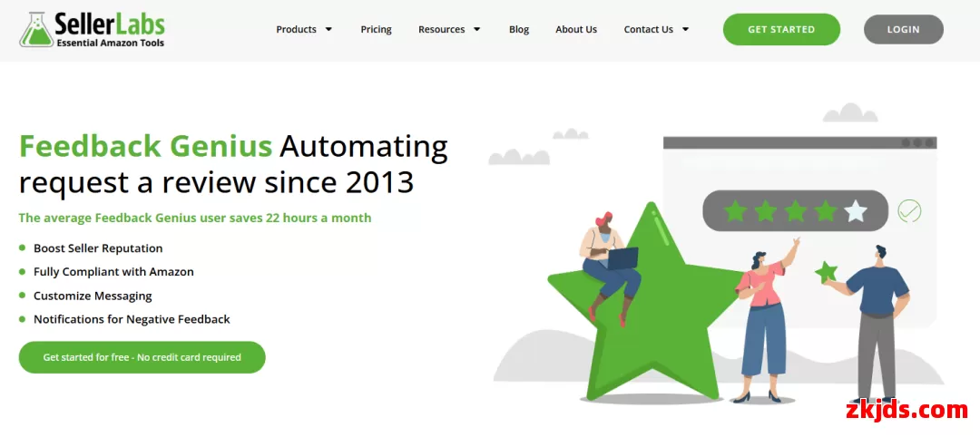The width and height of the screenshot is (980, 437).
Task: Open the Blog menu item
Action: pyautogui.click(x=519, y=30)
